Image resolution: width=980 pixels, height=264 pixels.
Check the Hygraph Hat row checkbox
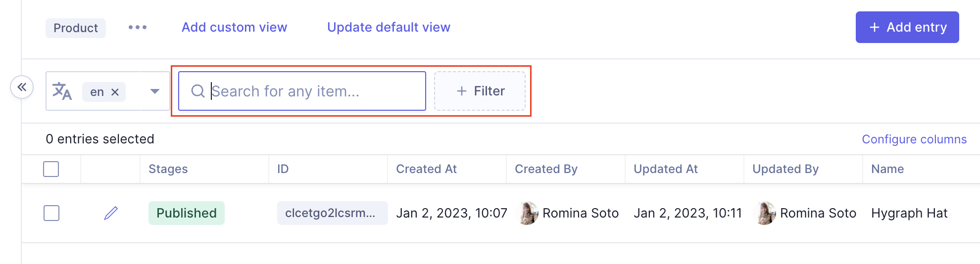(x=51, y=213)
